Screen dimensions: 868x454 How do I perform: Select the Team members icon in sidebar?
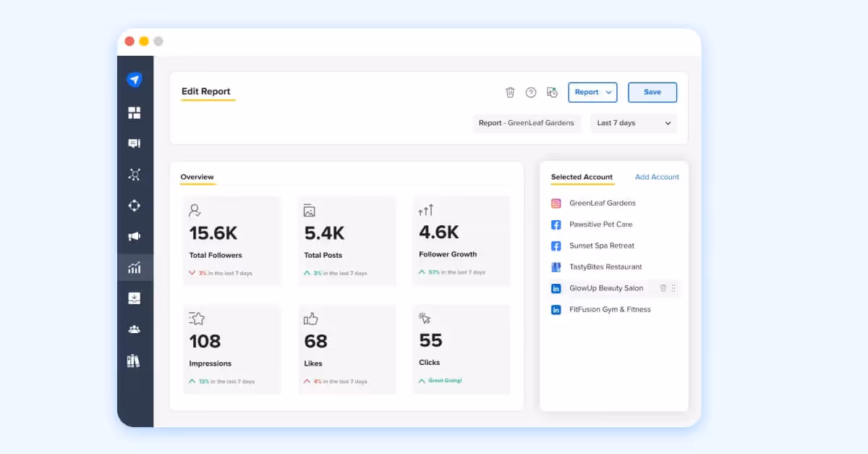135,329
